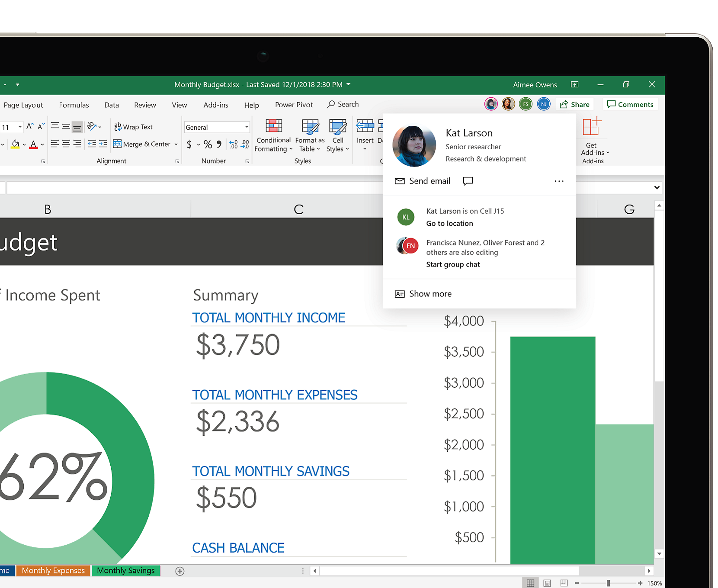The height and width of the screenshot is (588, 718).
Task: Toggle Normal view in status bar
Action: [530, 583]
